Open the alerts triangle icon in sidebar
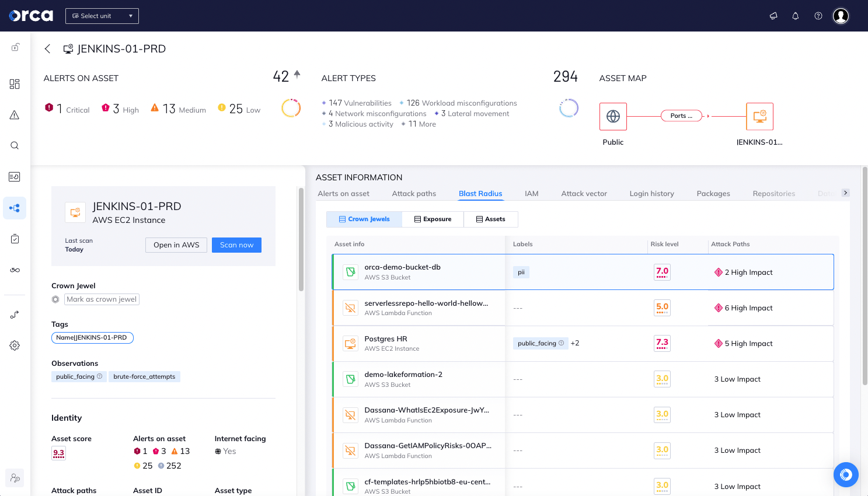Viewport: 868px width, 496px height. tap(15, 115)
